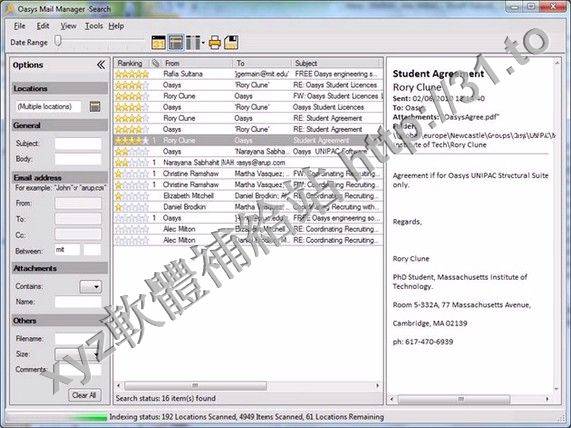The height and width of the screenshot is (428, 571).
Task: Open the Help menu
Action: 116,26
